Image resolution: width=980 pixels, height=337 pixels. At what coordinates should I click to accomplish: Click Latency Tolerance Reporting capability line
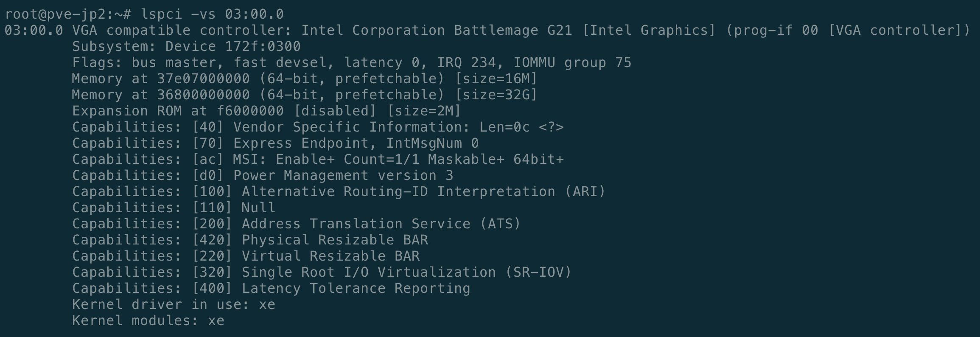tap(356, 289)
